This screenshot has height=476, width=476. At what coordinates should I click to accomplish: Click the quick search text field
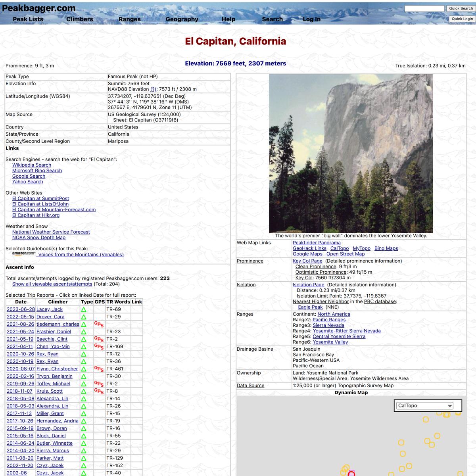point(424,8)
